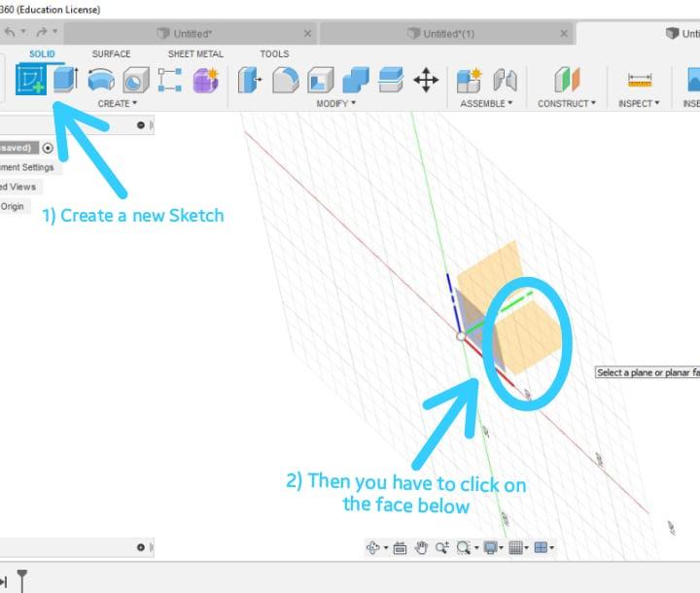Select the Combine tool
The height and width of the screenshot is (593, 700).
356,80
